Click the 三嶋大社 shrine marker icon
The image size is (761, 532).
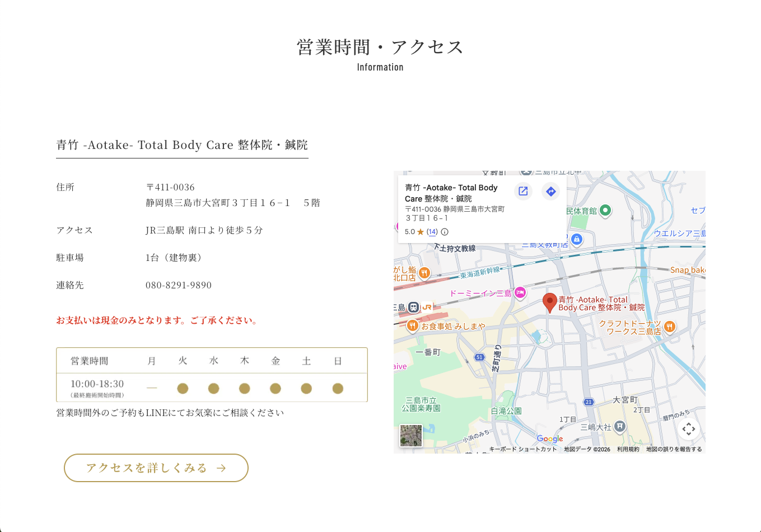click(x=619, y=427)
